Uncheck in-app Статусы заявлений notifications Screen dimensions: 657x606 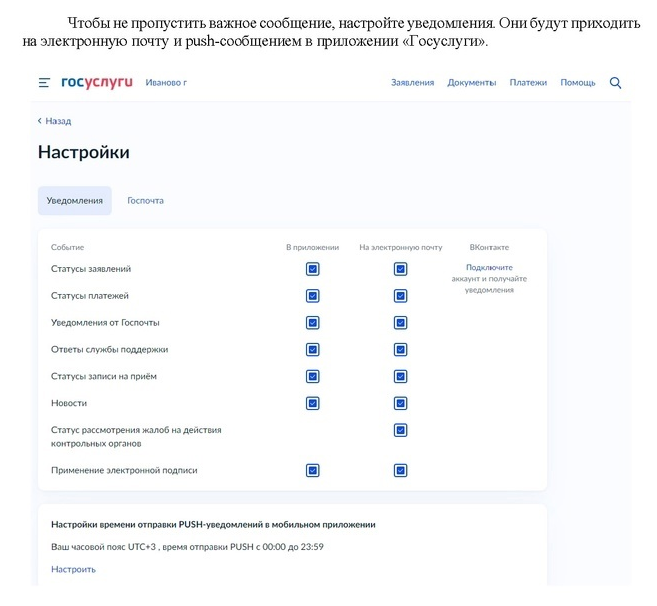pyautogui.click(x=312, y=269)
